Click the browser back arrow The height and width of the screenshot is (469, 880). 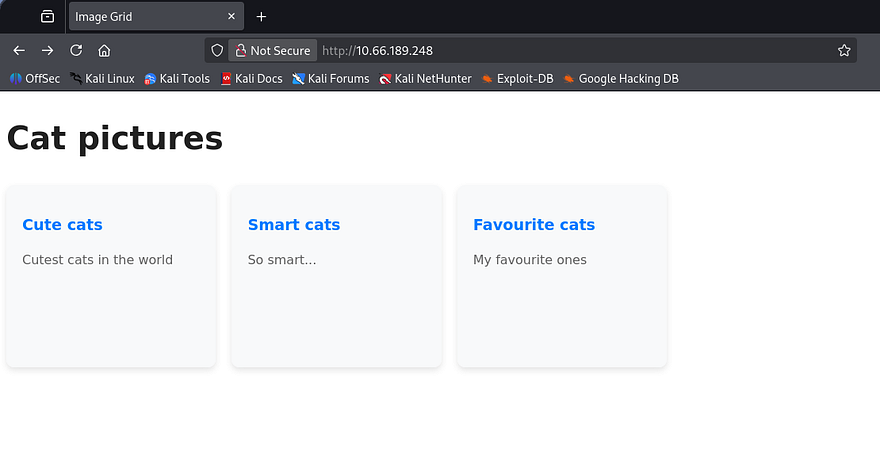click(x=19, y=50)
